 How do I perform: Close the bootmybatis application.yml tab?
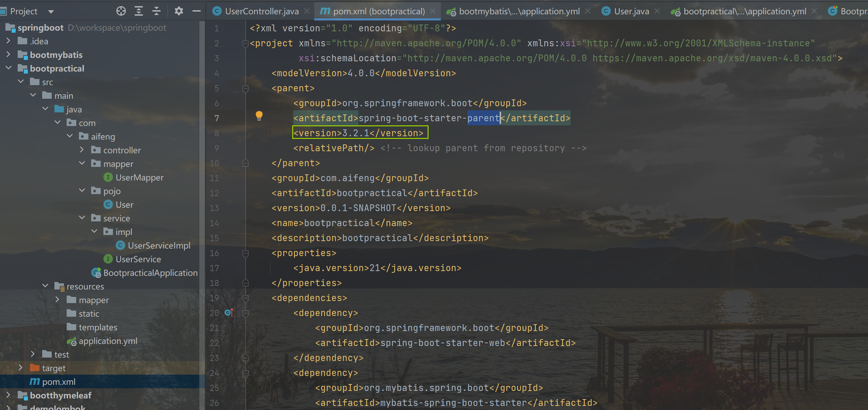tap(587, 11)
